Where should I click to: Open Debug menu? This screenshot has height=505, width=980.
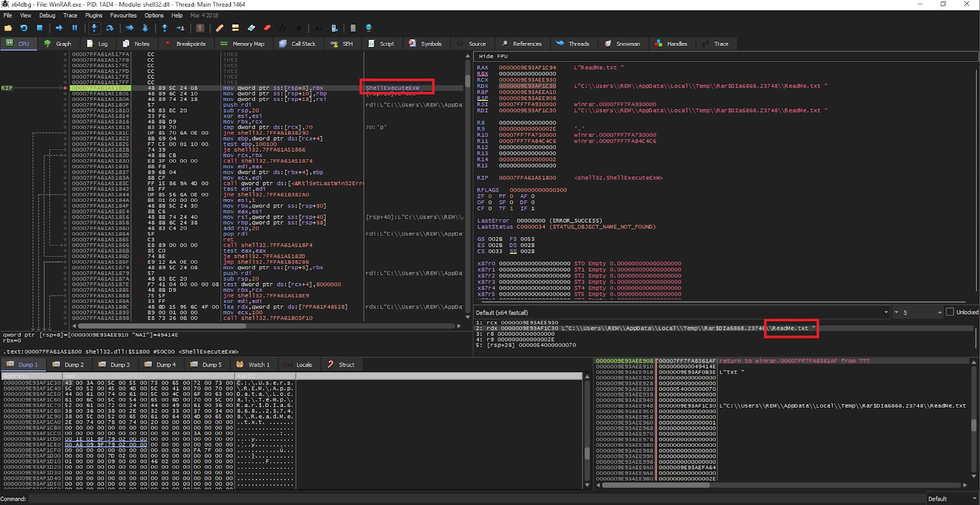[47, 15]
